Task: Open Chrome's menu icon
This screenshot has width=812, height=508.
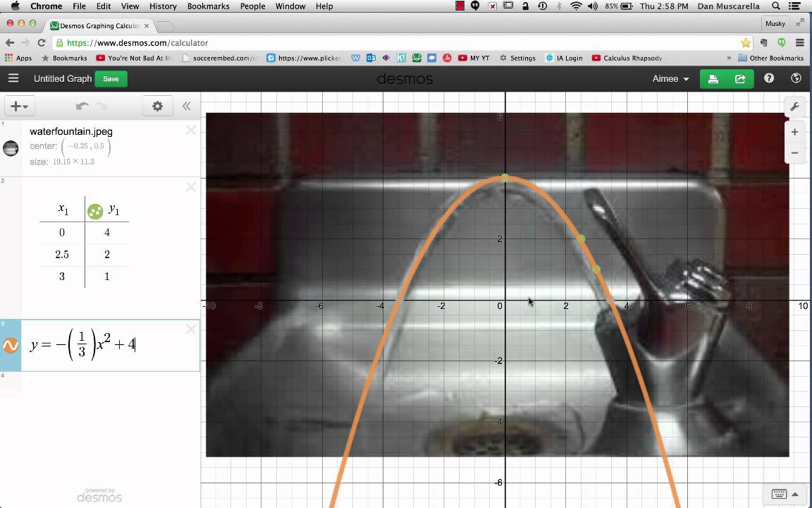Action: coord(799,42)
